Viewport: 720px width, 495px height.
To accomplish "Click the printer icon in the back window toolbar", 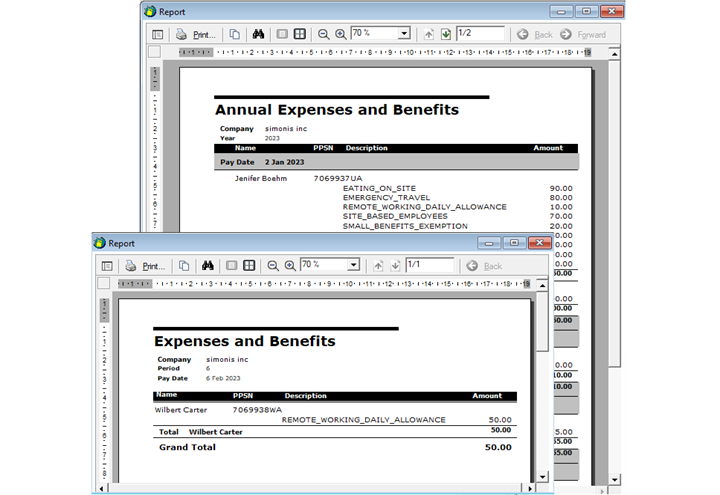I will (x=182, y=34).
